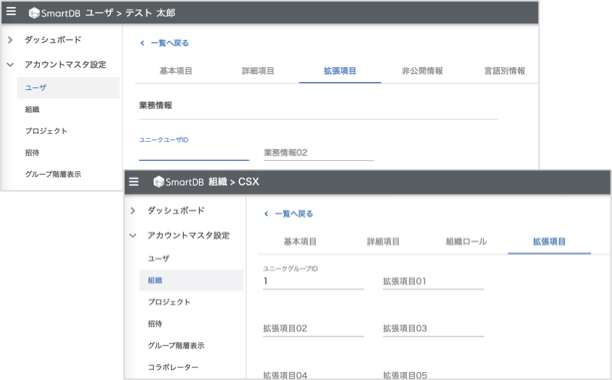The image size is (612, 380).
Task: Click the 拡張項目01 input field
Action: click(x=433, y=281)
